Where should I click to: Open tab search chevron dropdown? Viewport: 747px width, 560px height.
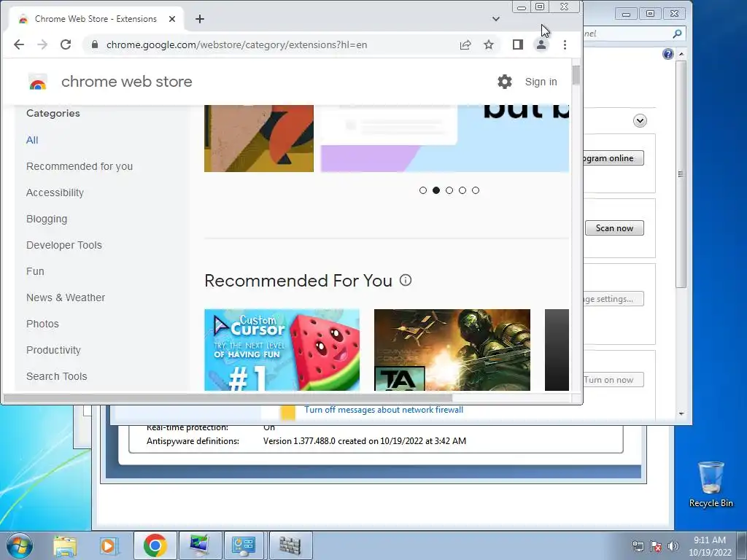pos(496,19)
